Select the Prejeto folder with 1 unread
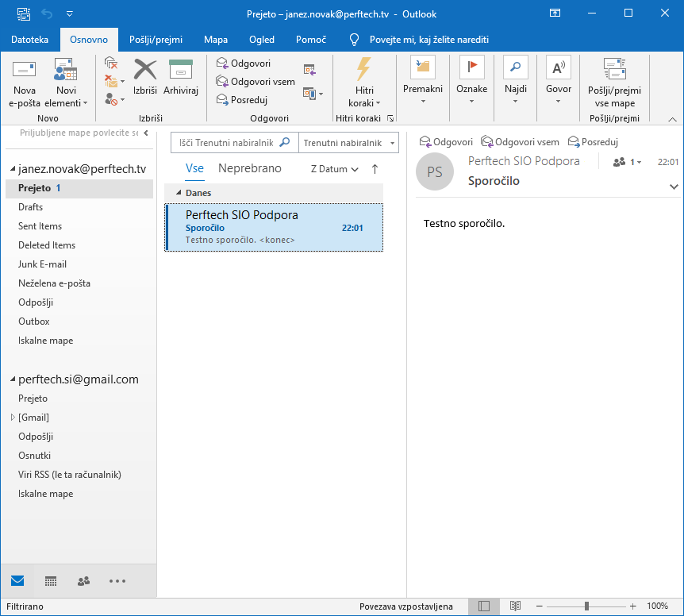684x616 pixels. pos(79,188)
